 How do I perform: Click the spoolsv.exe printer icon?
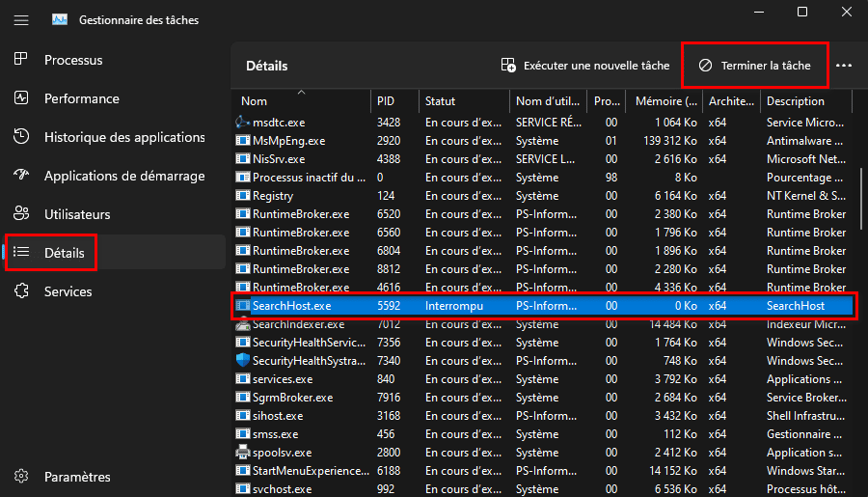tap(242, 452)
